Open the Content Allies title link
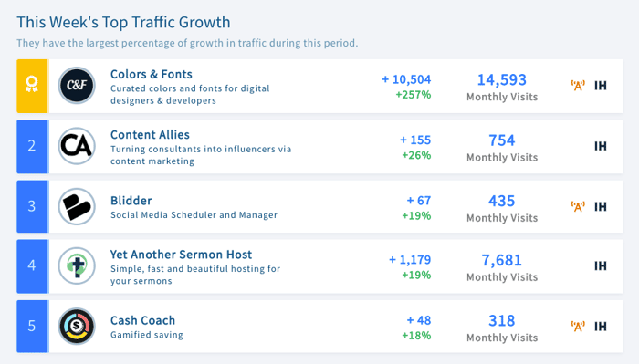 [x=150, y=135]
